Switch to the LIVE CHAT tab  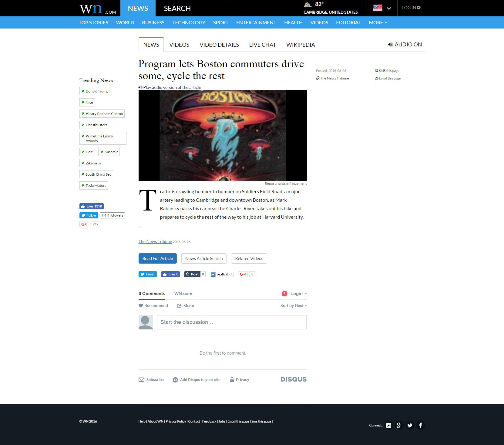point(263,45)
